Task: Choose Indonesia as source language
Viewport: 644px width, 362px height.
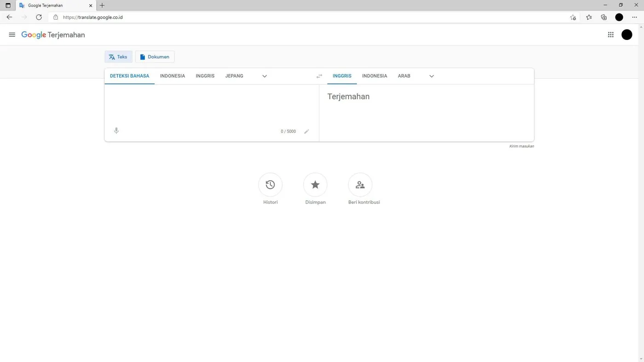Action: point(172,76)
